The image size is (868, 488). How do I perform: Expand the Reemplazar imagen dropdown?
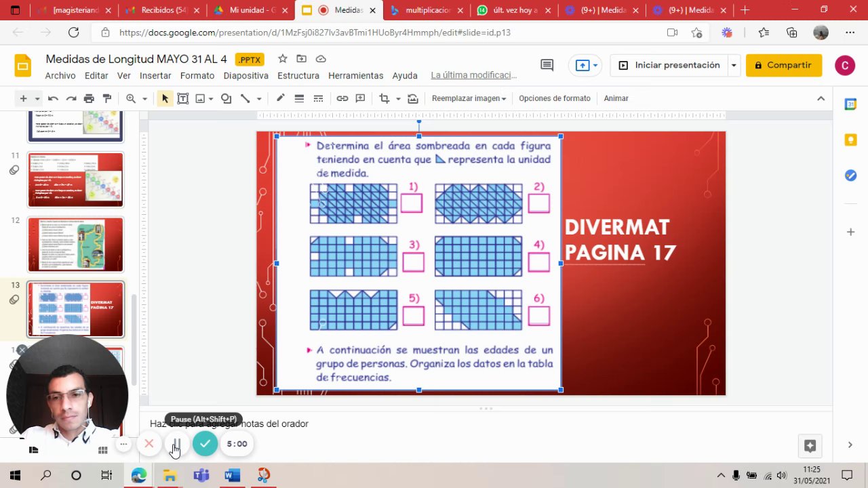click(x=469, y=98)
